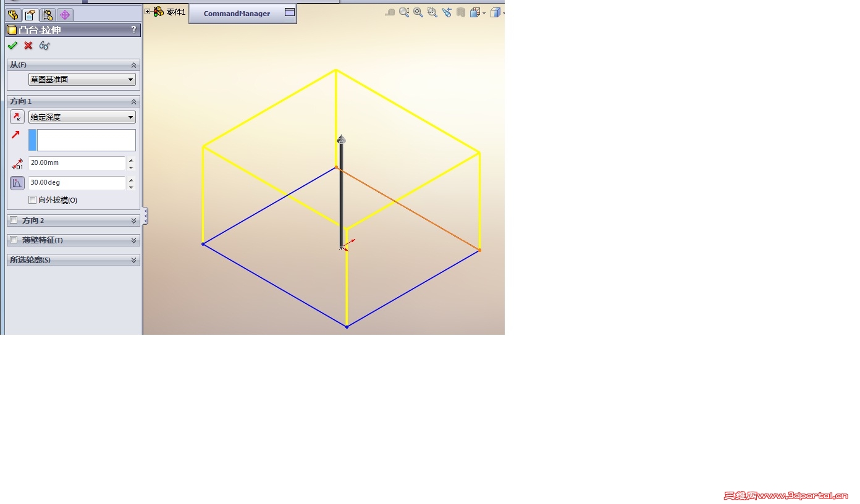Enable the 薄壁特征 thin feature checkbox

point(14,240)
